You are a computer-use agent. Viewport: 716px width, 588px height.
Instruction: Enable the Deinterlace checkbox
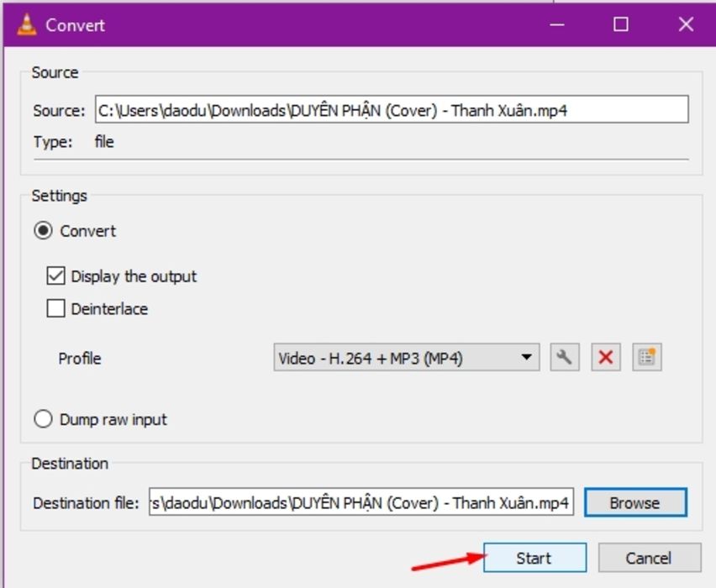pos(55,308)
